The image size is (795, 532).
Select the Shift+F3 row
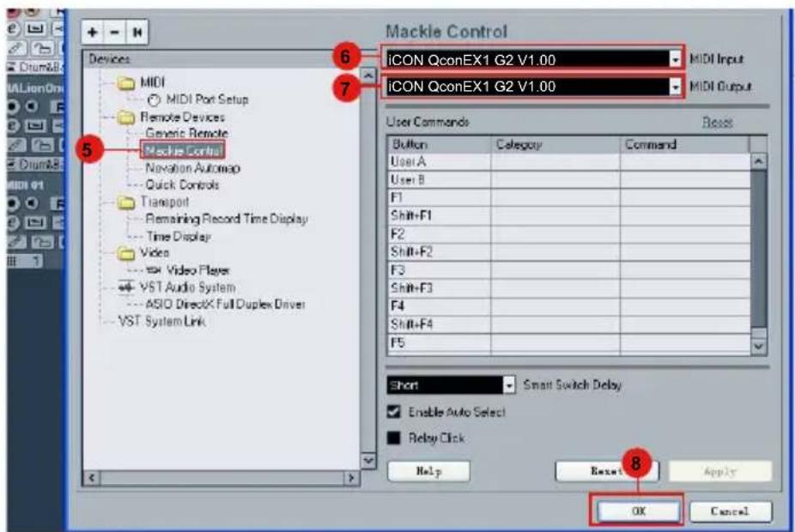tap(569, 288)
